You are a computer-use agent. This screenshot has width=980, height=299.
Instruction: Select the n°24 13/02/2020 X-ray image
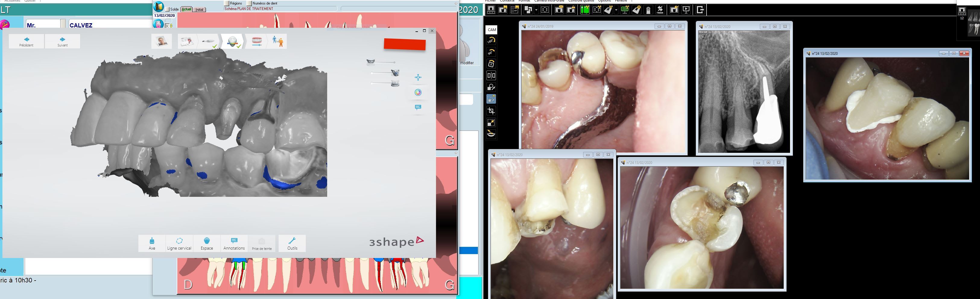click(744, 91)
